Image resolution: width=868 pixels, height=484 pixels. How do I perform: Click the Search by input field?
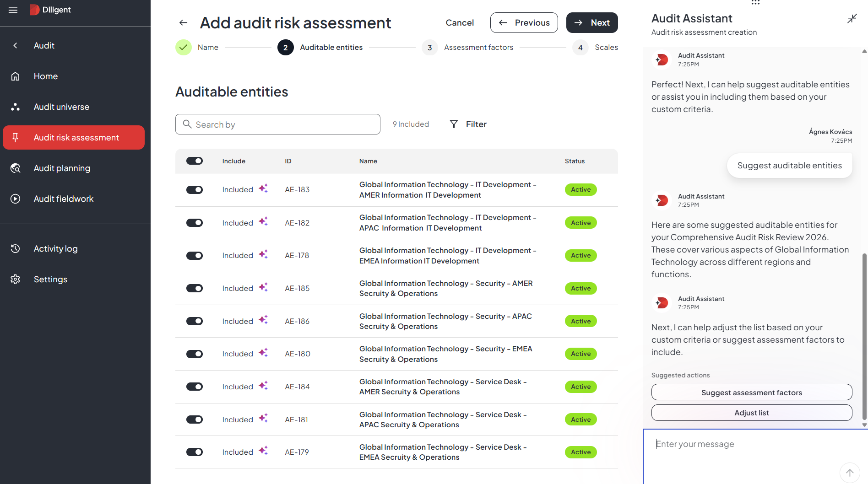(277, 124)
